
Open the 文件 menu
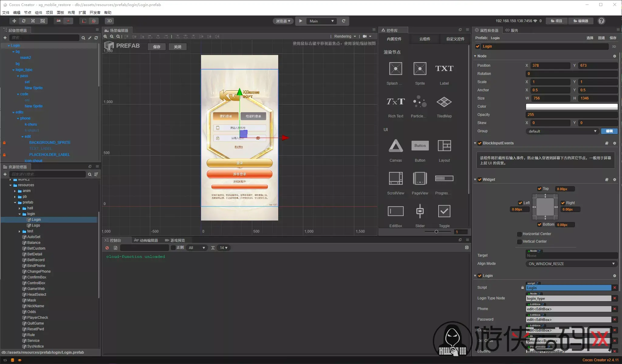tap(6, 12)
